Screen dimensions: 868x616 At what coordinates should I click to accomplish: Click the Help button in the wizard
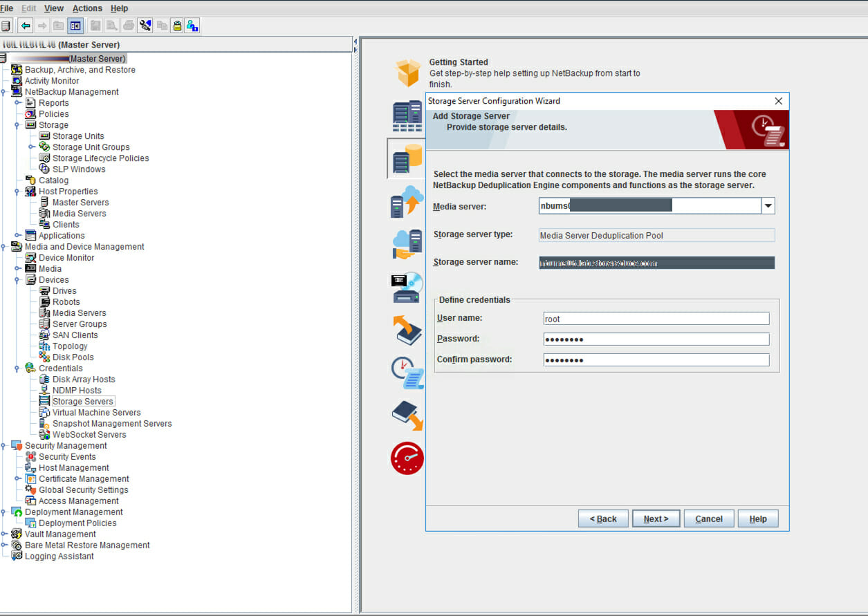(x=758, y=518)
